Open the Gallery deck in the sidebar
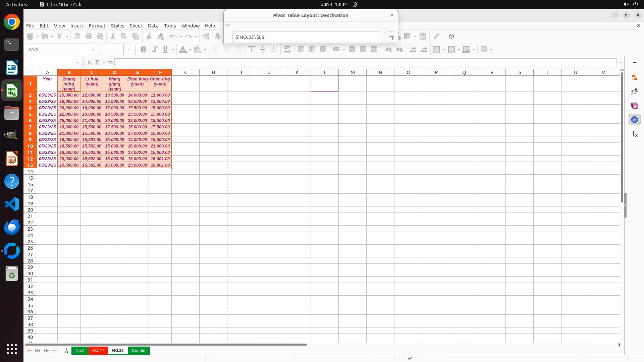This screenshot has height=362, width=644. point(634,106)
